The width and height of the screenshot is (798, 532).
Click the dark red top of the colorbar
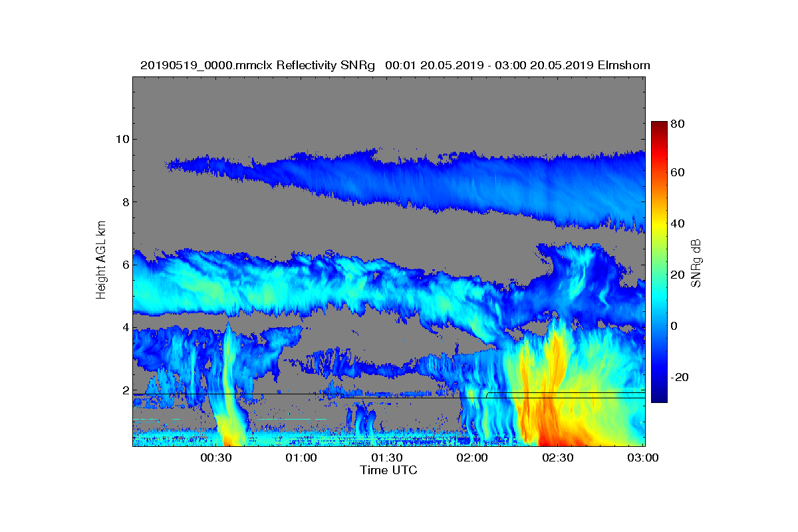658,126
